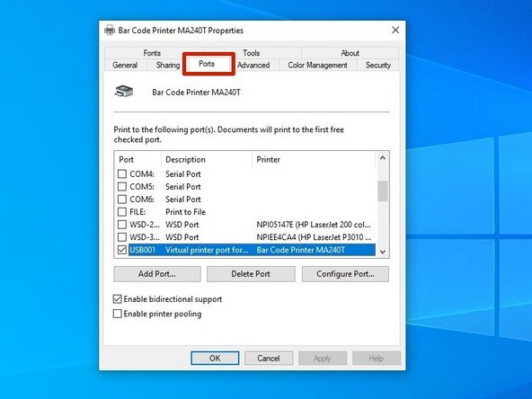This screenshot has height=399, width=532.
Task: Select the 'Print to File' description text
Action: [x=186, y=212]
